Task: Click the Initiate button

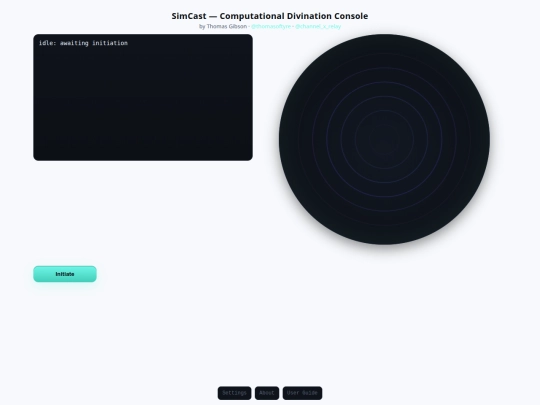Action: pyautogui.click(x=65, y=274)
